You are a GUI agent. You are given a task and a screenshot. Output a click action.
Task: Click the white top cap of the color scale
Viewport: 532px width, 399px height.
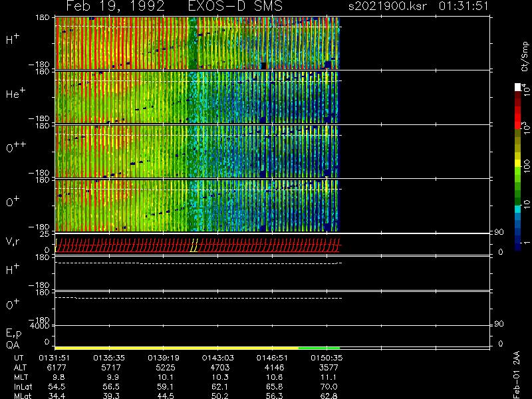(518, 87)
